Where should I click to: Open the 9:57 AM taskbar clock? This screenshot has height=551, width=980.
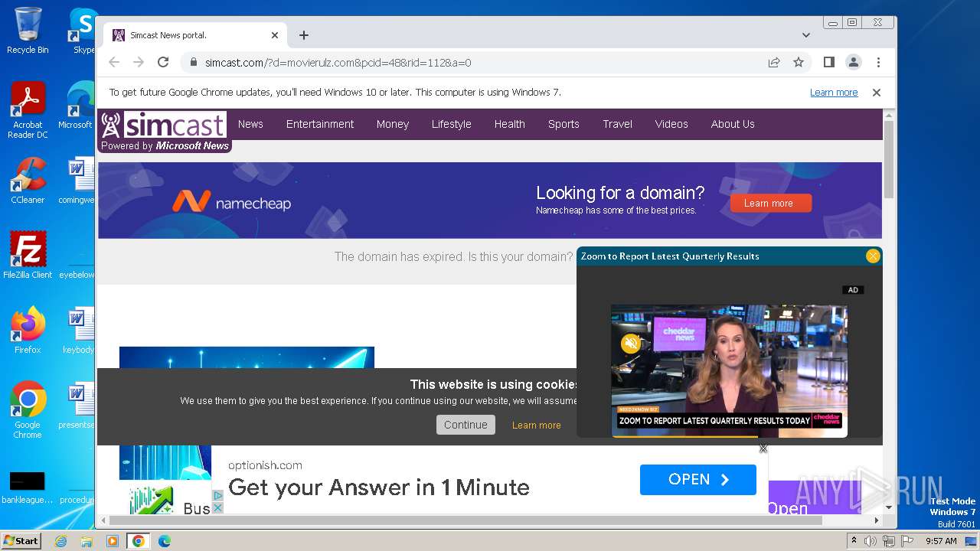pyautogui.click(x=941, y=541)
